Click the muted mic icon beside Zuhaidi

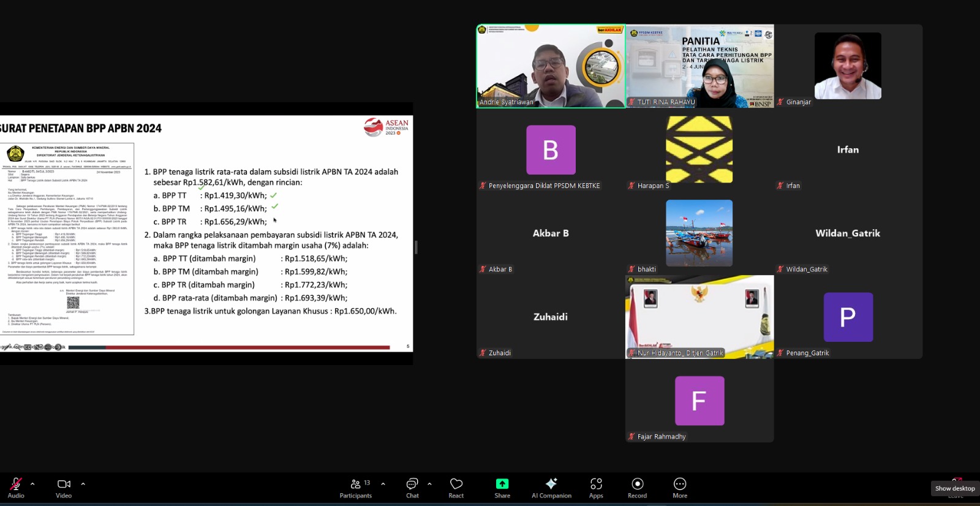coord(483,353)
